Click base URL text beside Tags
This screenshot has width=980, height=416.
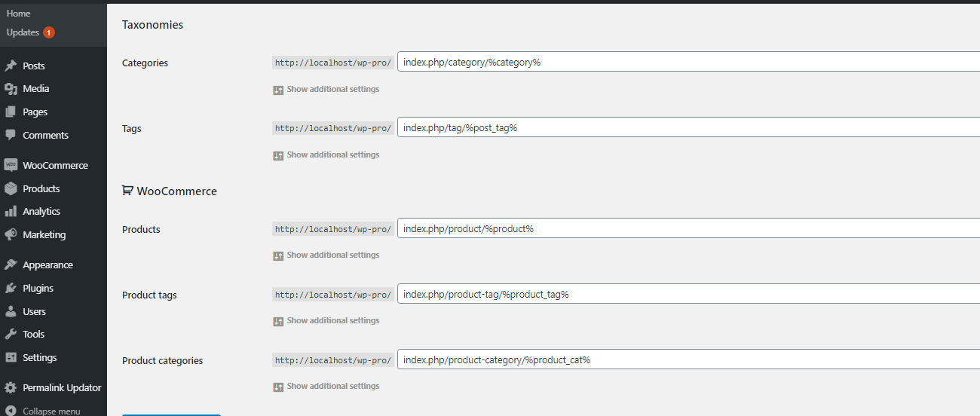(x=333, y=129)
